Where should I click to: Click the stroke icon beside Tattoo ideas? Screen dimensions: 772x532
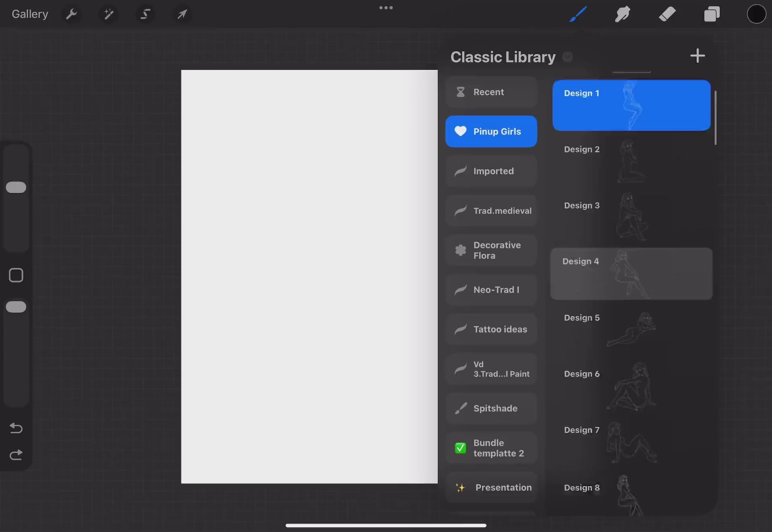tap(460, 329)
